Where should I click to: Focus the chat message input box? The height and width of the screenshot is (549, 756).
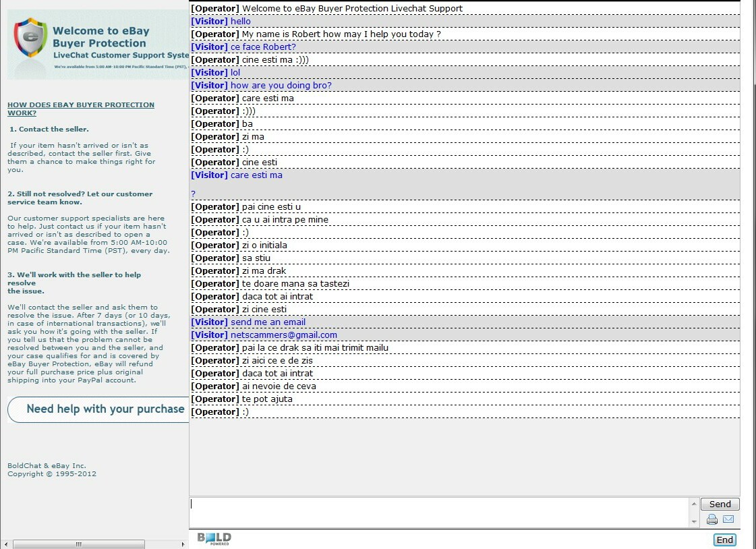[x=440, y=513]
